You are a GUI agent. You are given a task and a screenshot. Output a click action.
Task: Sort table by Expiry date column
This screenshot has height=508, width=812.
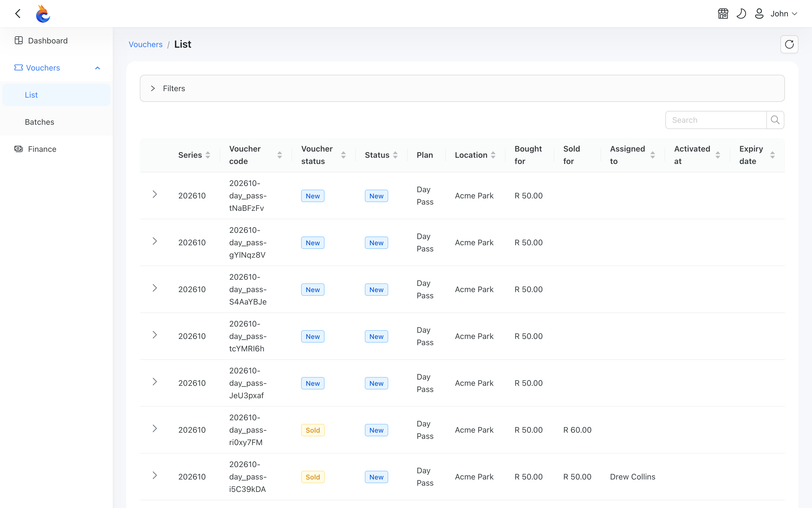tap(757, 155)
